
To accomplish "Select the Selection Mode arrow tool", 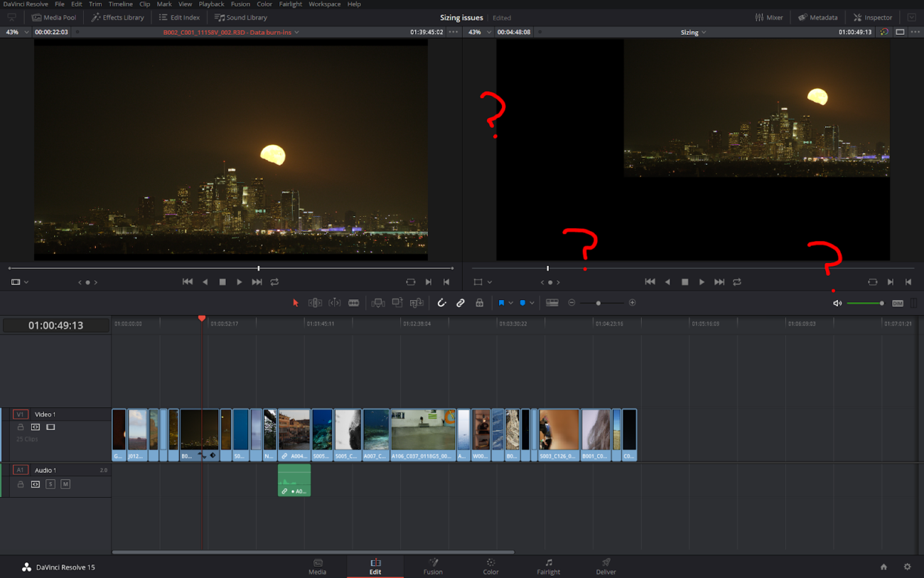I will (x=296, y=303).
